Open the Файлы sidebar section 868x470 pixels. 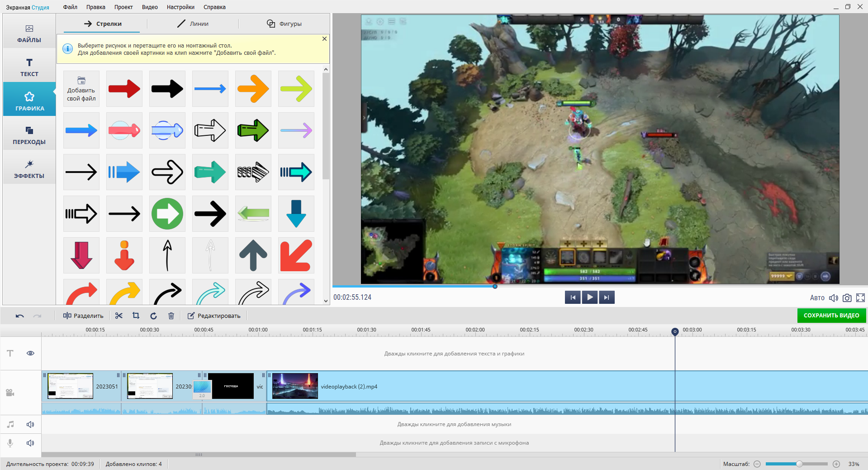point(29,34)
